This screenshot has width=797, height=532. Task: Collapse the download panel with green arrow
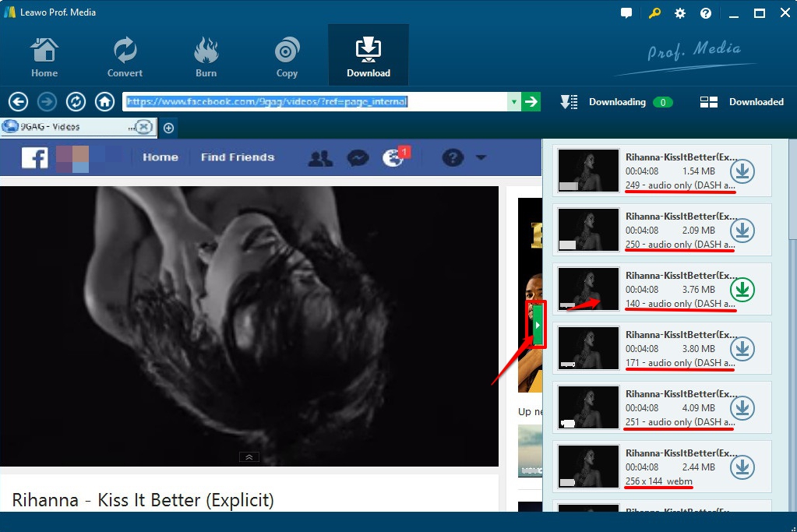coord(537,324)
